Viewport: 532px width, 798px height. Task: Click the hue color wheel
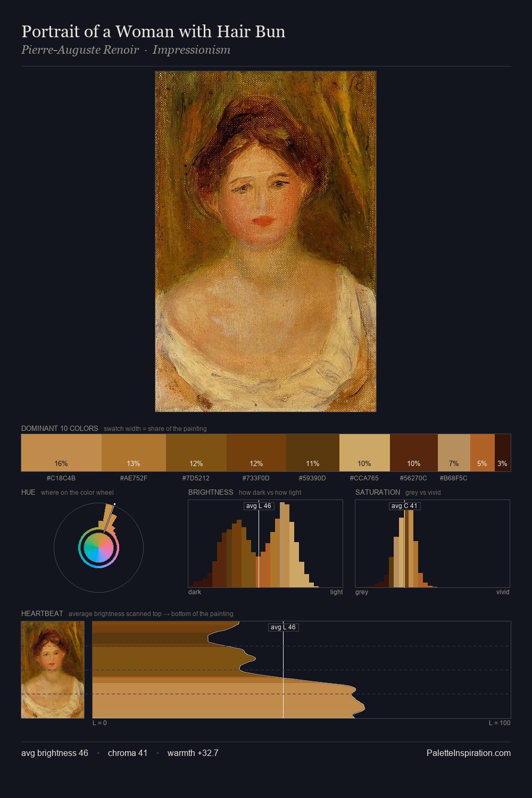point(98,547)
